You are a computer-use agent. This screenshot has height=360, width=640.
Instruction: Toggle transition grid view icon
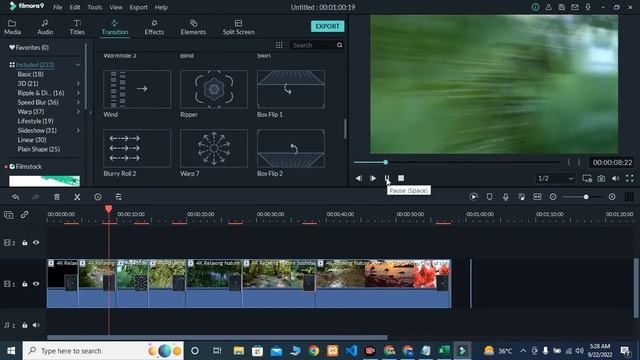279,45
